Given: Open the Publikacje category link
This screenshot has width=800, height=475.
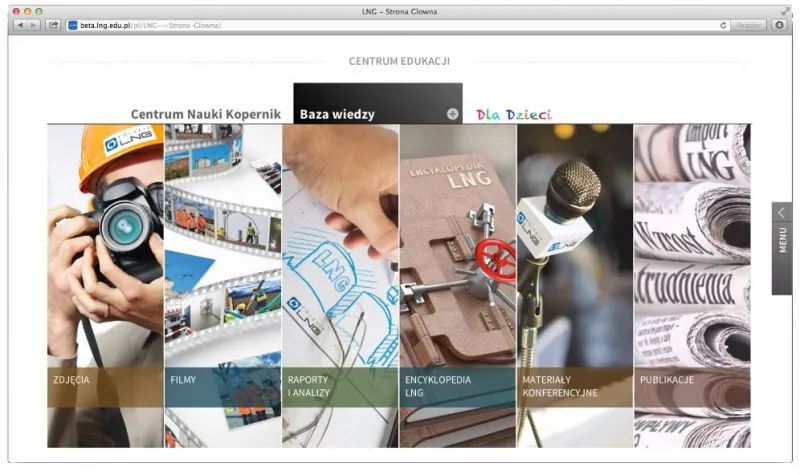Looking at the screenshot, I should click(667, 380).
